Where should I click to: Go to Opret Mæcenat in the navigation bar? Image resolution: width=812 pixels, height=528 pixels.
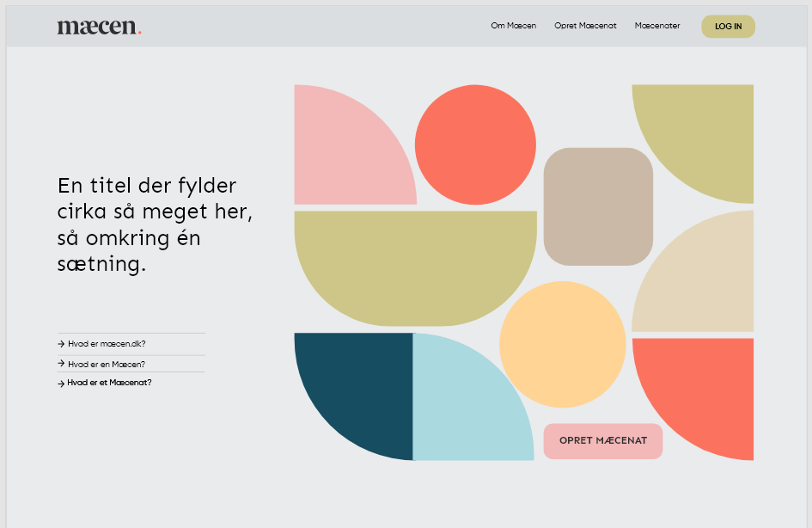(585, 26)
